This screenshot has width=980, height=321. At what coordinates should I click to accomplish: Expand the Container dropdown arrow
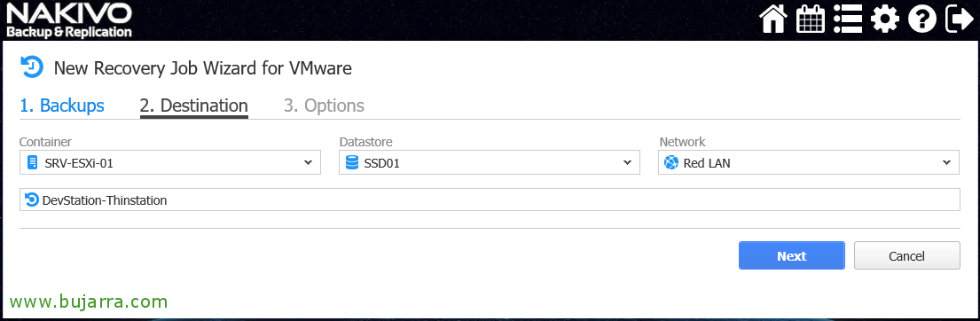[x=308, y=163]
